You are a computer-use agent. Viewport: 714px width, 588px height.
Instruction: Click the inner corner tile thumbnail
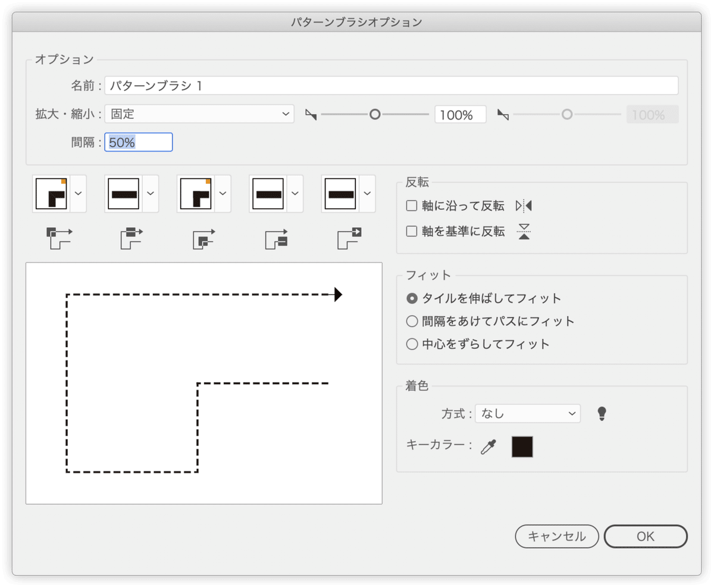[x=197, y=194]
